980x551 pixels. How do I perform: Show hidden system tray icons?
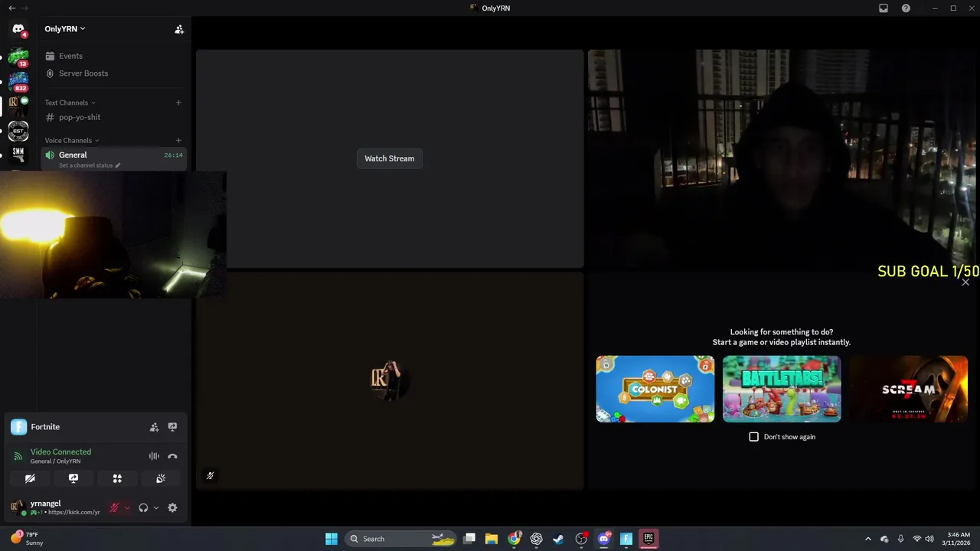pyautogui.click(x=867, y=539)
